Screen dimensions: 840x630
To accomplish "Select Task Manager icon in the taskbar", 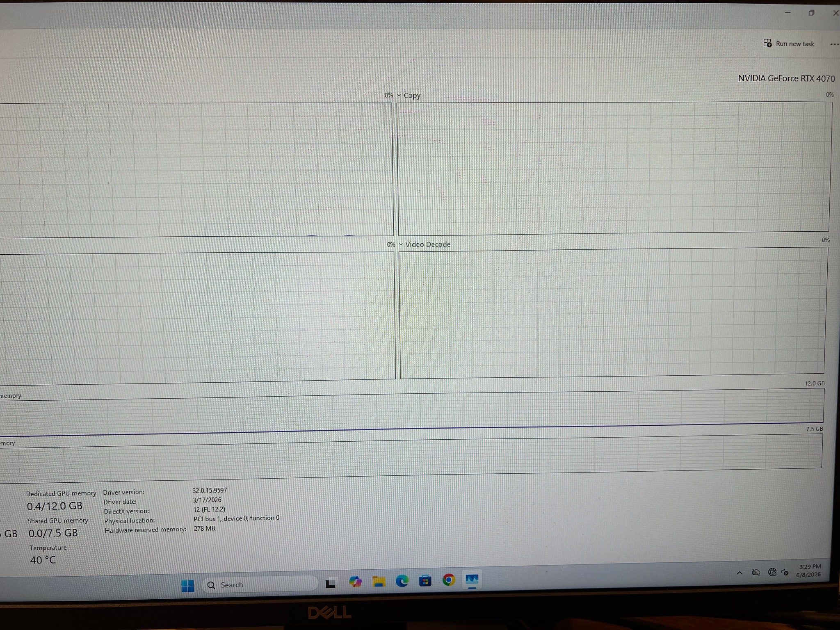I will pyautogui.click(x=472, y=580).
